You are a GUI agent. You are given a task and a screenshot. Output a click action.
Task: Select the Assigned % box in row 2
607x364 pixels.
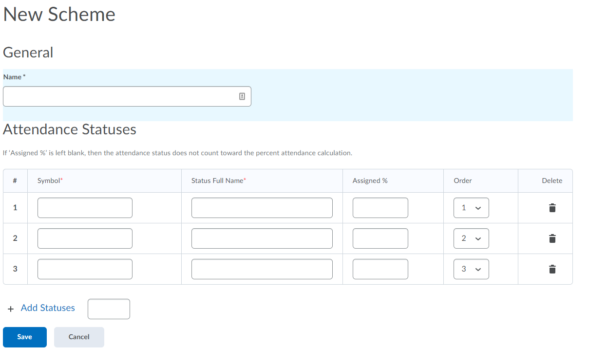380,238
